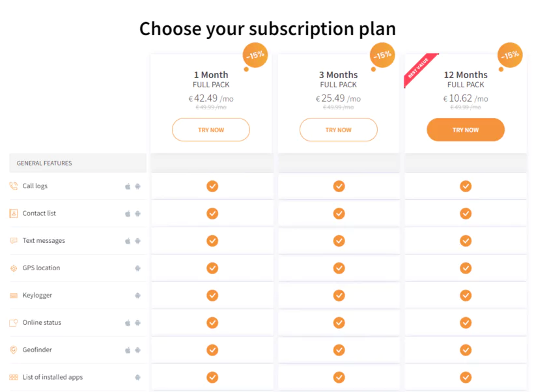Click the Contact list icon
The width and height of the screenshot is (534, 392).
coord(14,214)
